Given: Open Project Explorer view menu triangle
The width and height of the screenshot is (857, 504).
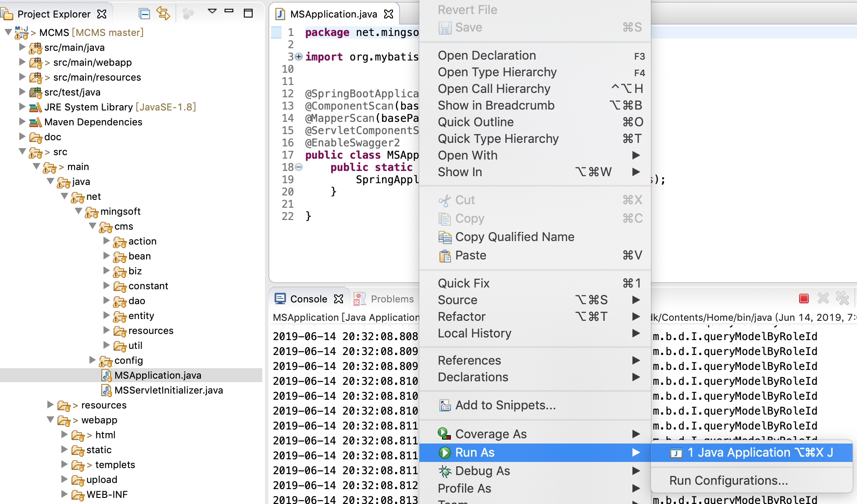Looking at the screenshot, I should pos(212,11).
